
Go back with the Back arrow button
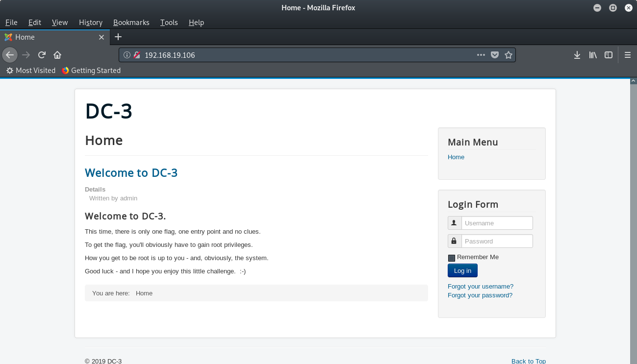coord(10,55)
